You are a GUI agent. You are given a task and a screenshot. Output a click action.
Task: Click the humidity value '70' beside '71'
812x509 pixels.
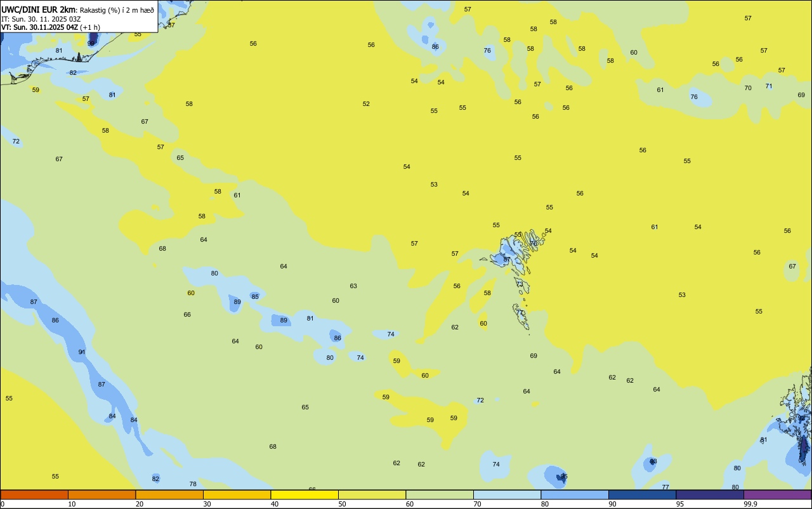(x=748, y=88)
